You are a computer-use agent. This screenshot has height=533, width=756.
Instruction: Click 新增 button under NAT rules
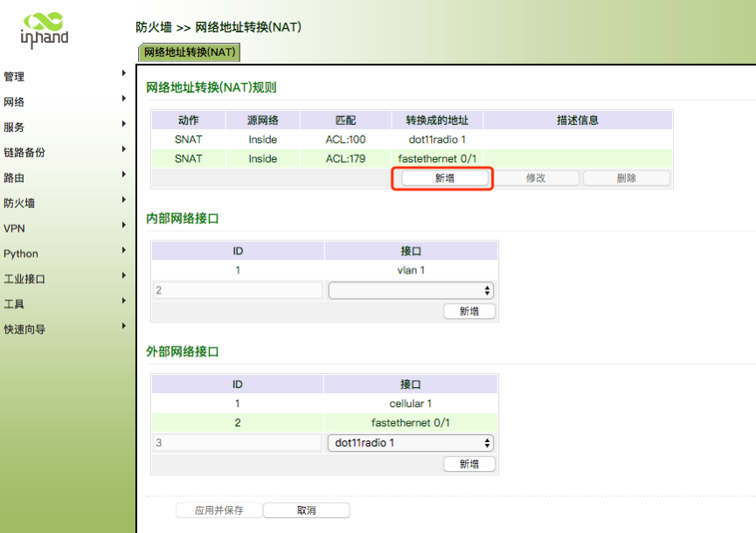[x=444, y=178]
